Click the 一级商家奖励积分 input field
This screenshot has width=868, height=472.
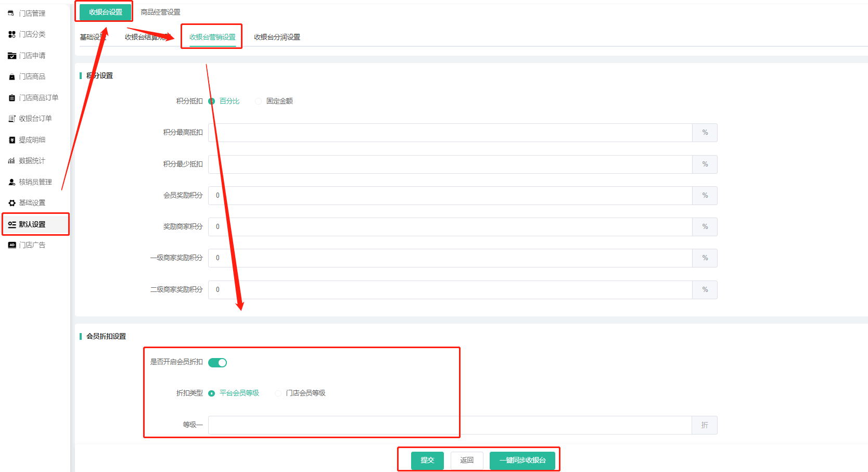[x=450, y=258]
